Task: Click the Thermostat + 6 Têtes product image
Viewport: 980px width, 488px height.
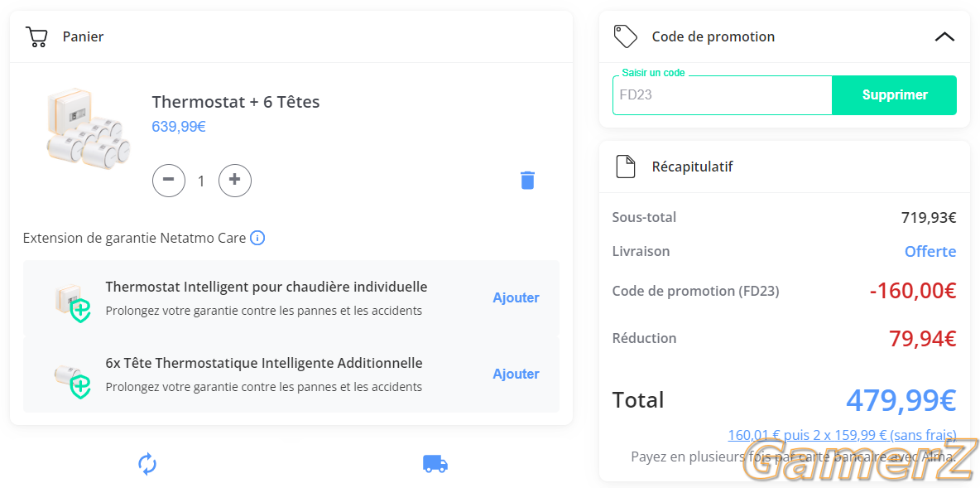Action: (x=88, y=128)
